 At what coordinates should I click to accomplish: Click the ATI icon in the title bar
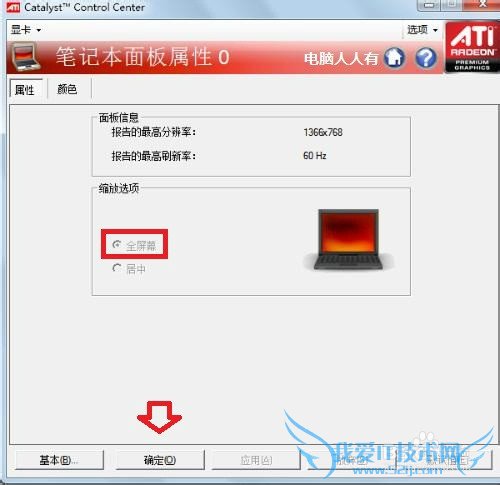pos(13,7)
